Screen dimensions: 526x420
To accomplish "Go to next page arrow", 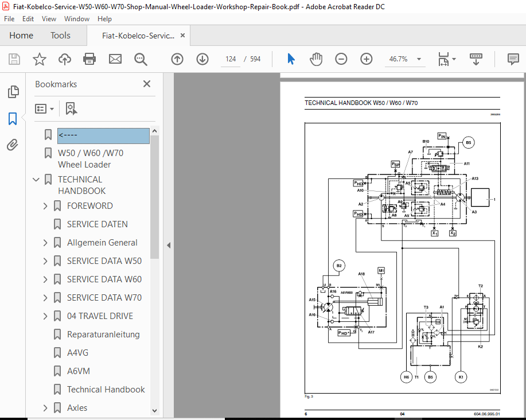I will coord(202,59).
